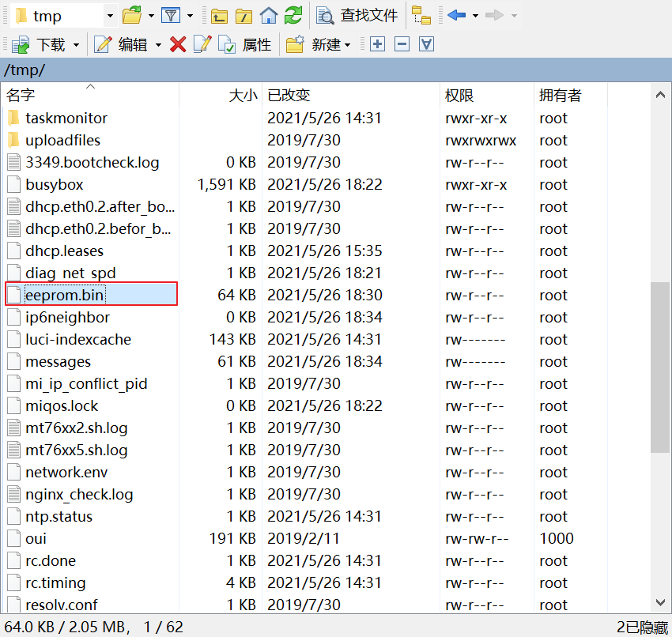Open the tmp directory dropdown
Screen dimensions: 672x637
click(110, 16)
